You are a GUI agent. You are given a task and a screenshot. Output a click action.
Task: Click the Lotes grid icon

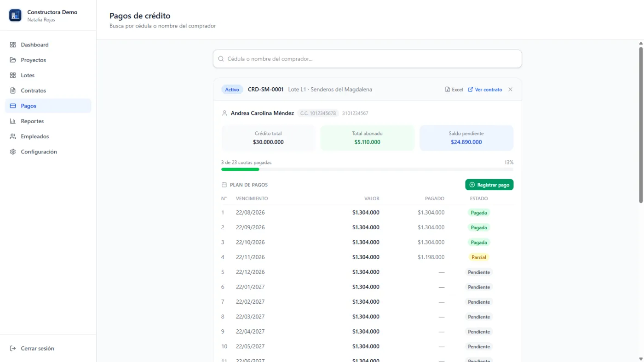[13, 75]
